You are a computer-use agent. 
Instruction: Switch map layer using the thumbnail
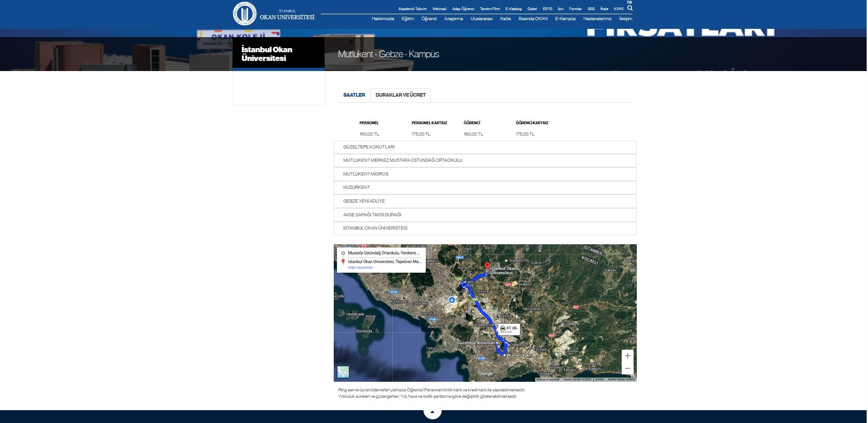point(343,372)
